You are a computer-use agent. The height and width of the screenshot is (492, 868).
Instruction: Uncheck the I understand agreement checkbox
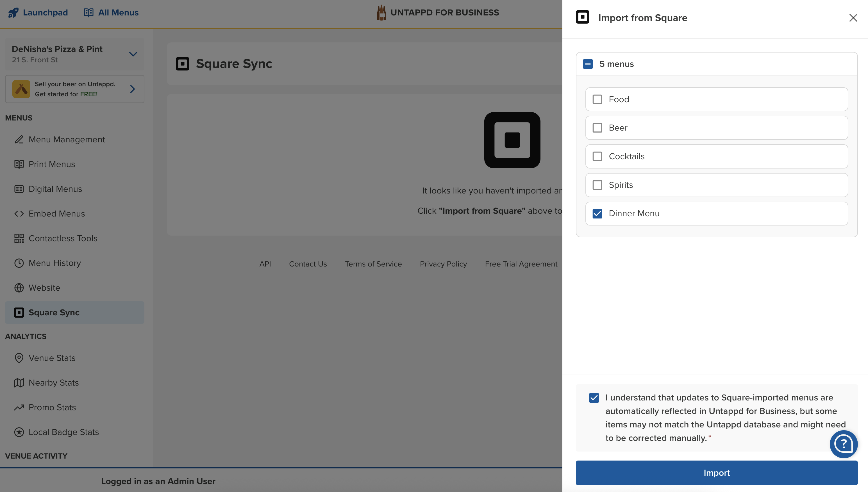(594, 398)
